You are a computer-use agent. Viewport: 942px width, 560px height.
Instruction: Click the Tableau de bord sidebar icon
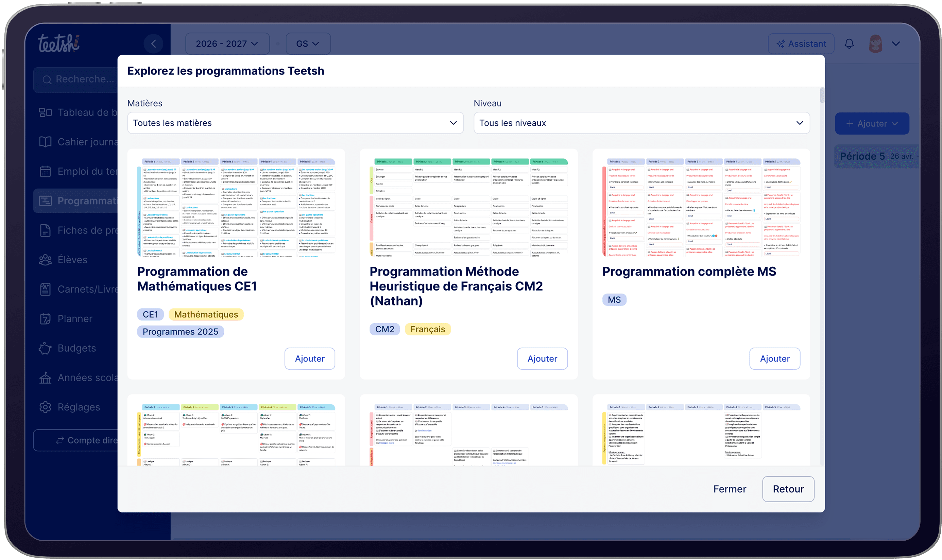[45, 112]
